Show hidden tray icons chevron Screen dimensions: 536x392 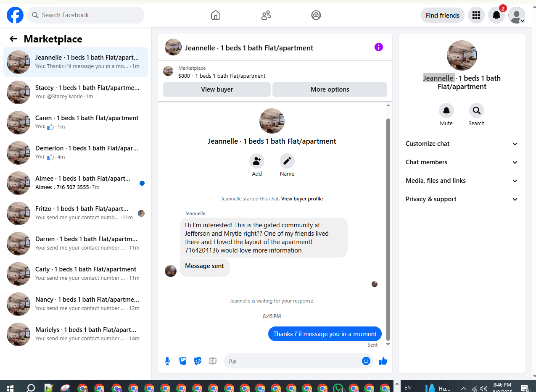(464, 389)
